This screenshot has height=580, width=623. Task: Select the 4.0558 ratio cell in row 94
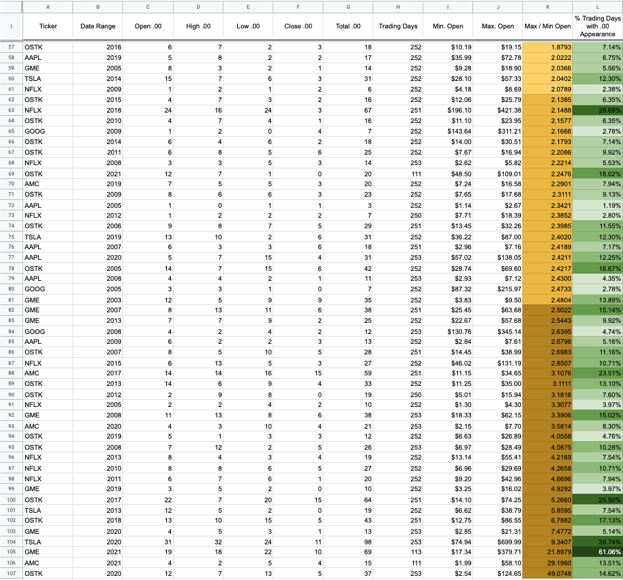(x=548, y=437)
